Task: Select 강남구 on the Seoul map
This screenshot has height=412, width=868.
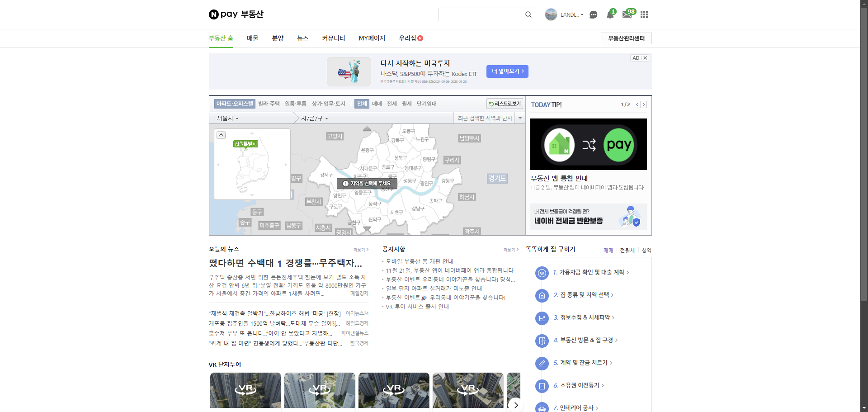Action: point(418,208)
